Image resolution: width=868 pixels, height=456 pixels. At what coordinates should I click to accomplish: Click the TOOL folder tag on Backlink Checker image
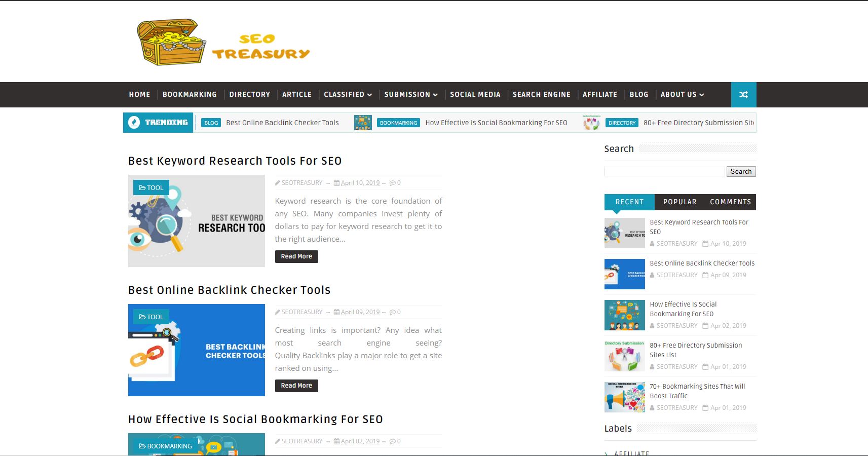(x=151, y=317)
